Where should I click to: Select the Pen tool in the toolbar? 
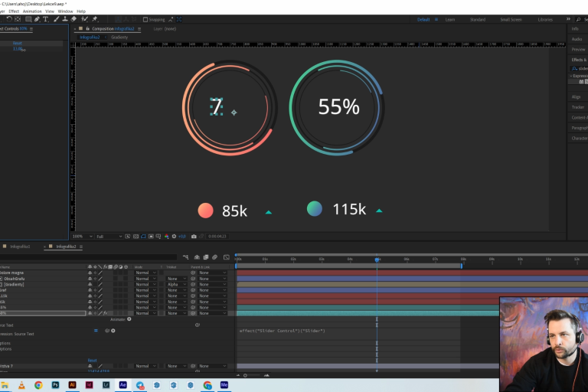(37, 19)
